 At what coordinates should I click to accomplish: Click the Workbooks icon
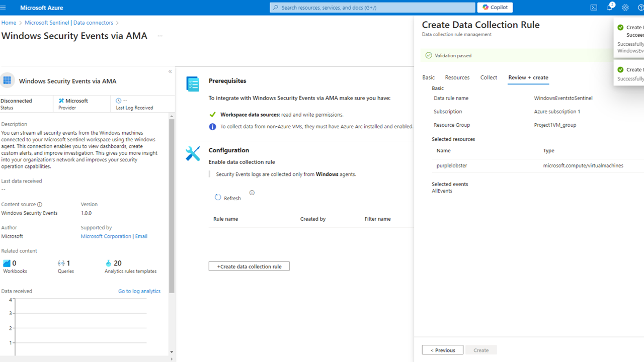pyautogui.click(x=7, y=263)
